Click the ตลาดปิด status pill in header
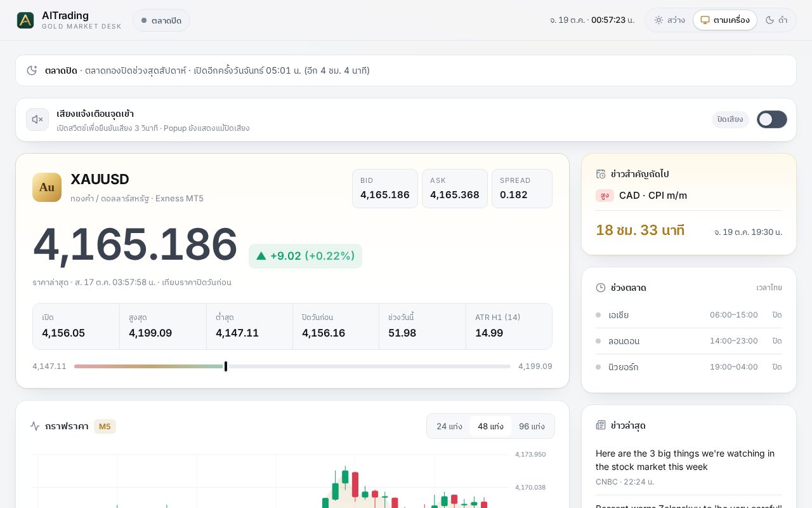Image resolution: width=812 pixels, height=508 pixels. [x=161, y=20]
